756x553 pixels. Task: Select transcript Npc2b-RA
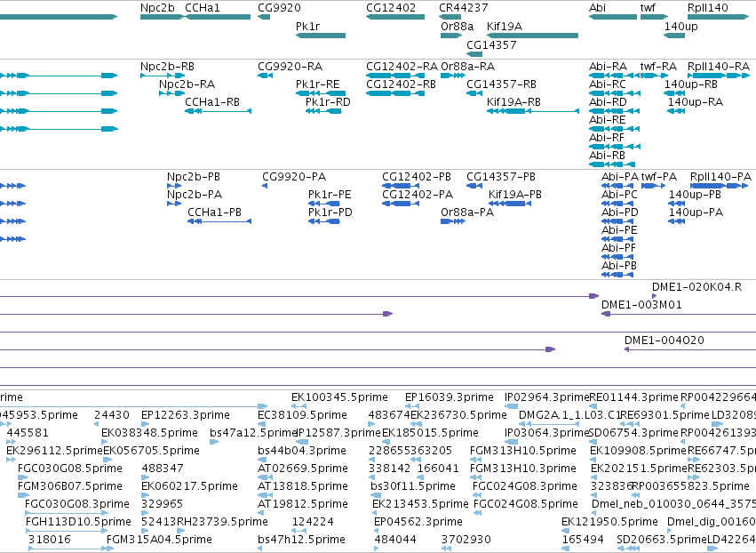pyautogui.click(x=171, y=93)
